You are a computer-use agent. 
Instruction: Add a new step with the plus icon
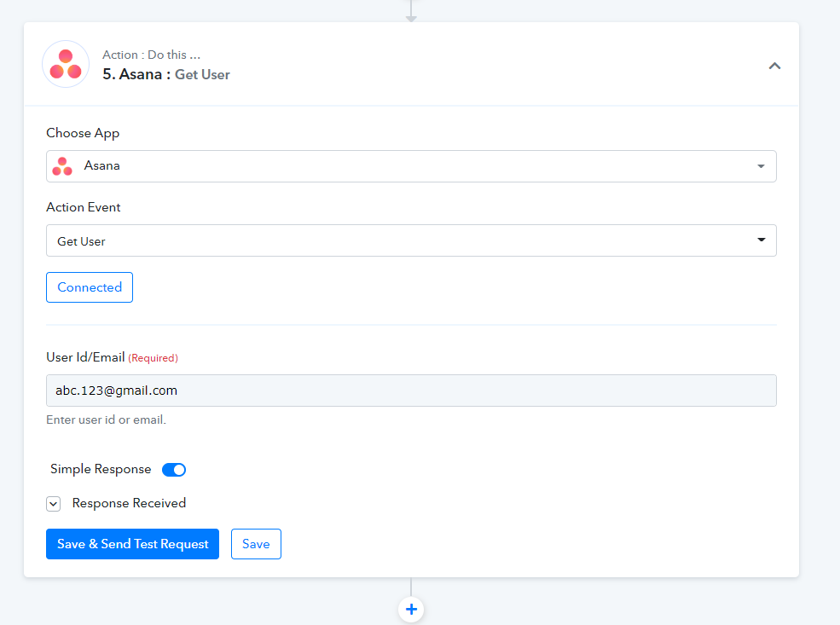click(x=411, y=610)
